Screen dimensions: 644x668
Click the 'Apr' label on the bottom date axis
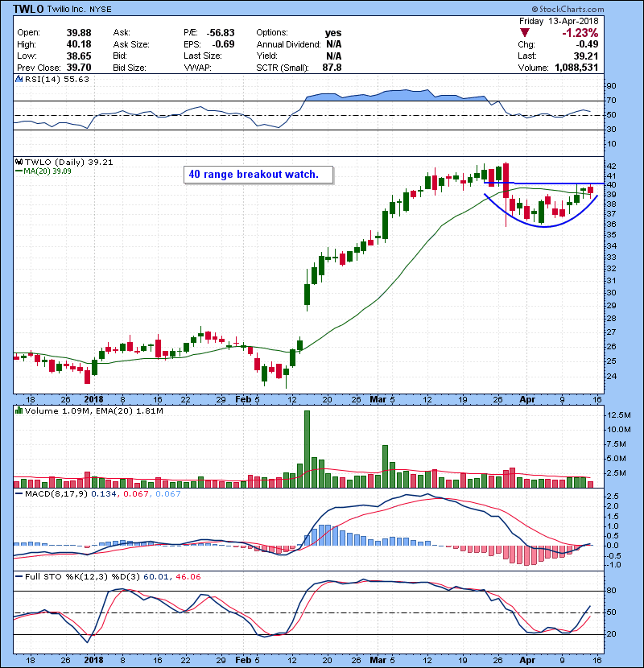tap(527, 661)
